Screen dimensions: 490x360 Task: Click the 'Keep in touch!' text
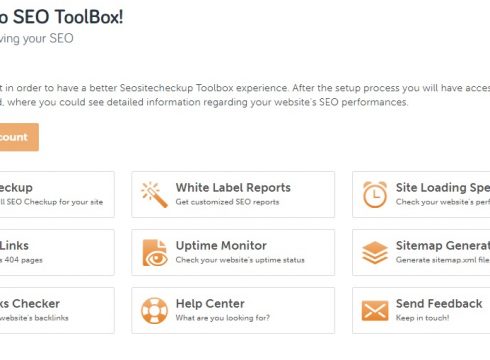click(422, 318)
